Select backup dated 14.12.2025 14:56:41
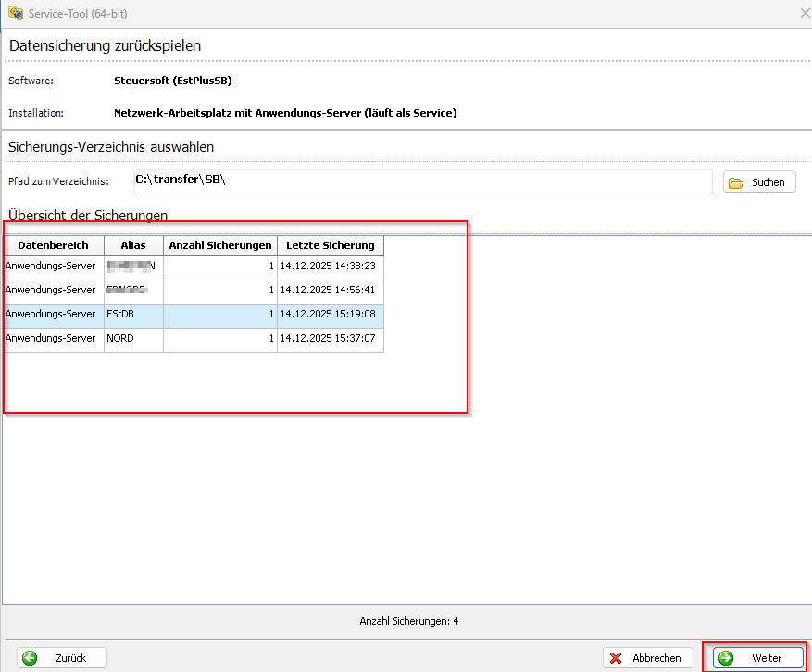Image resolution: width=812 pixels, height=672 pixels. (x=330, y=291)
